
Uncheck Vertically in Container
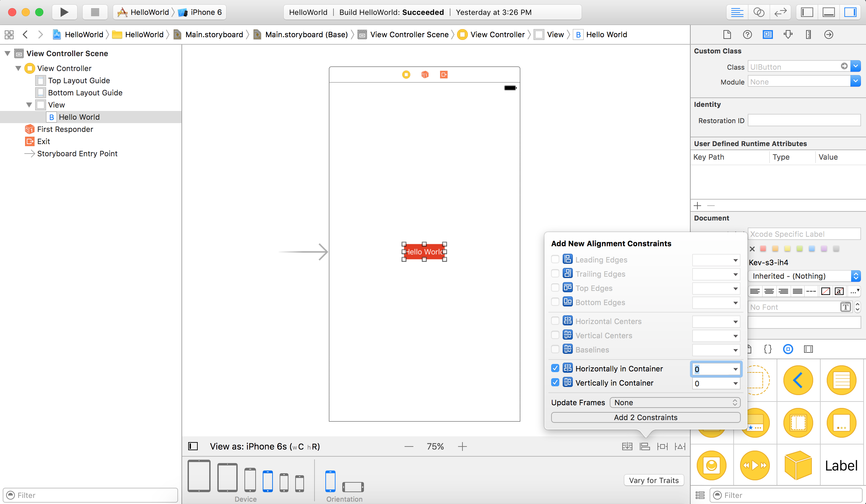(x=555, y=383)
